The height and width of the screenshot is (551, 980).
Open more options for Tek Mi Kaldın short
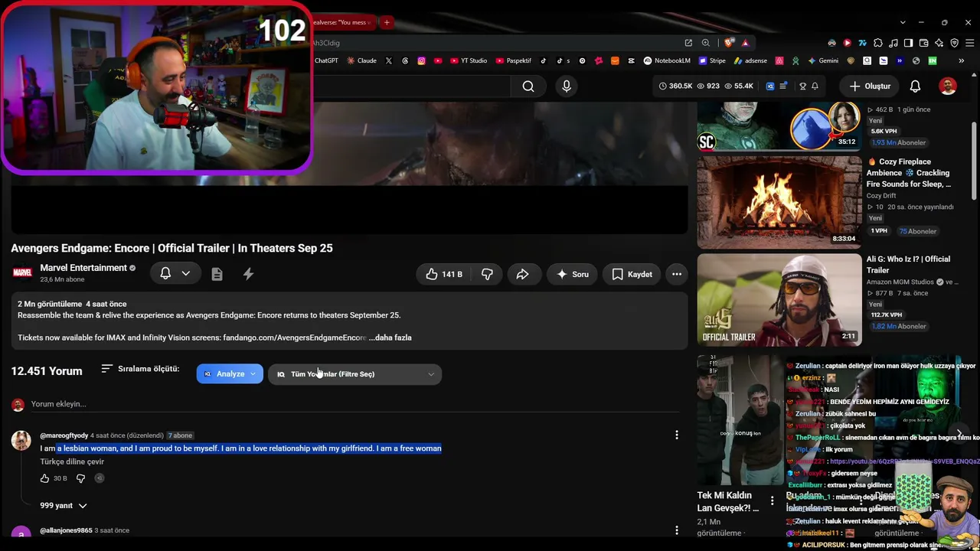(x=772, y=501)
